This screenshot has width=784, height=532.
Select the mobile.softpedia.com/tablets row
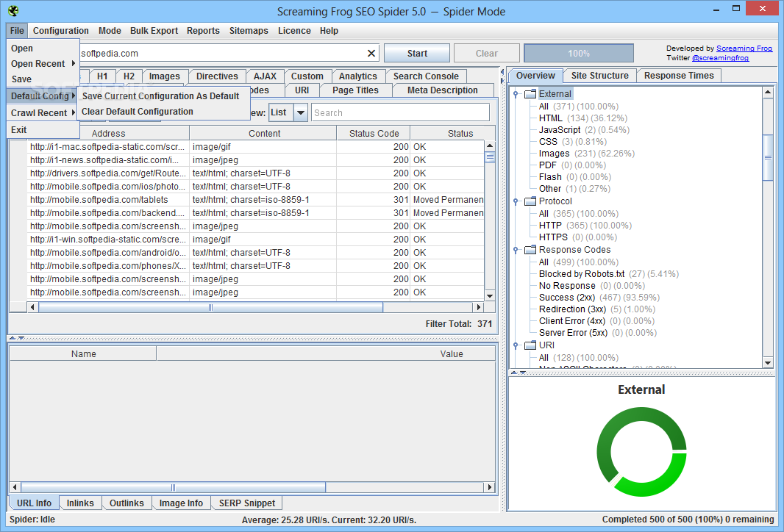pos(256,200)
